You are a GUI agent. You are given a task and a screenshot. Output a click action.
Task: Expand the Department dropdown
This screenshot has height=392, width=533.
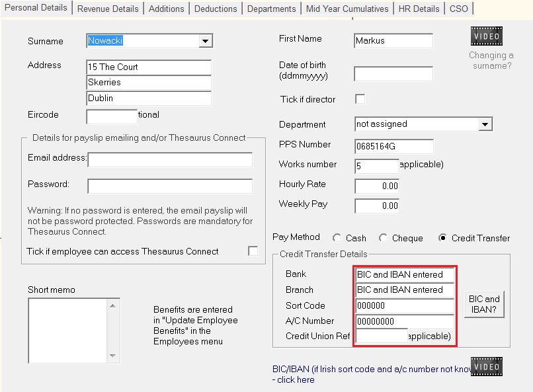[x=485, y=124]
